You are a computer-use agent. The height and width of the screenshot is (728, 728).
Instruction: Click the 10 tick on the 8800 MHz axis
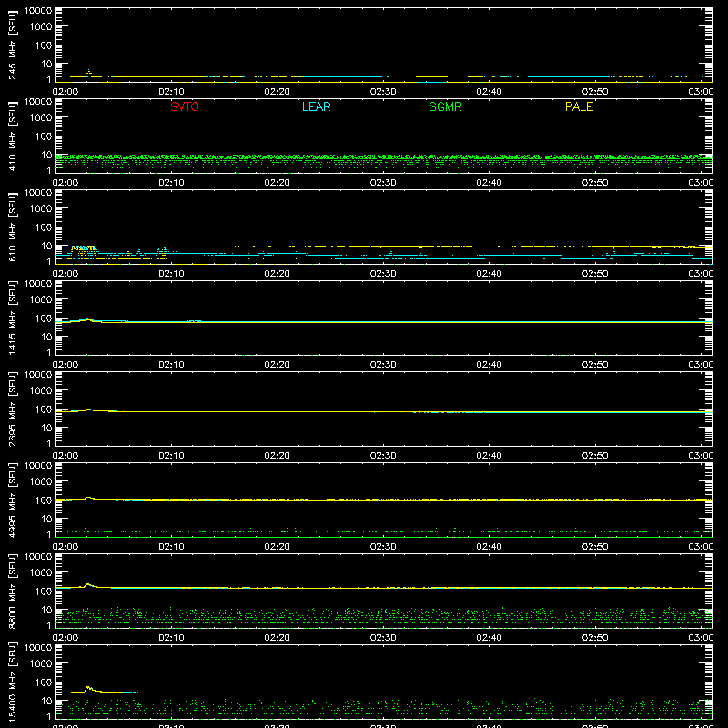point(46,610)
